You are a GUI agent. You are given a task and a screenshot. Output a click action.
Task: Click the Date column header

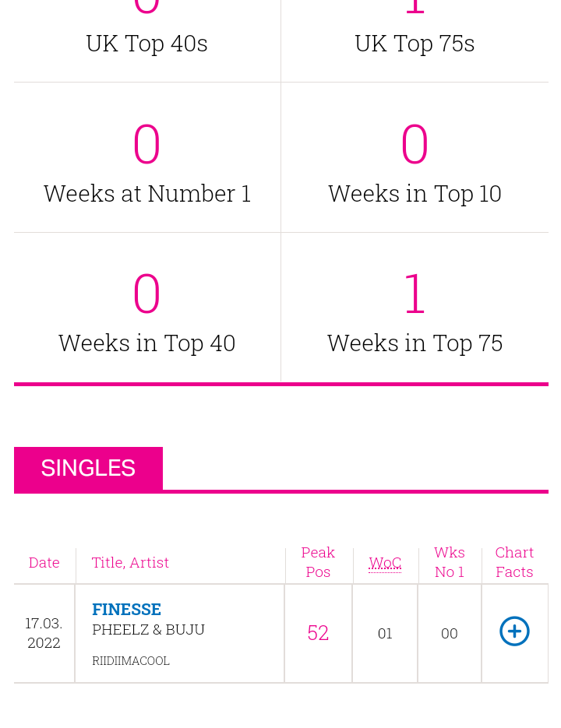(44, 563)
